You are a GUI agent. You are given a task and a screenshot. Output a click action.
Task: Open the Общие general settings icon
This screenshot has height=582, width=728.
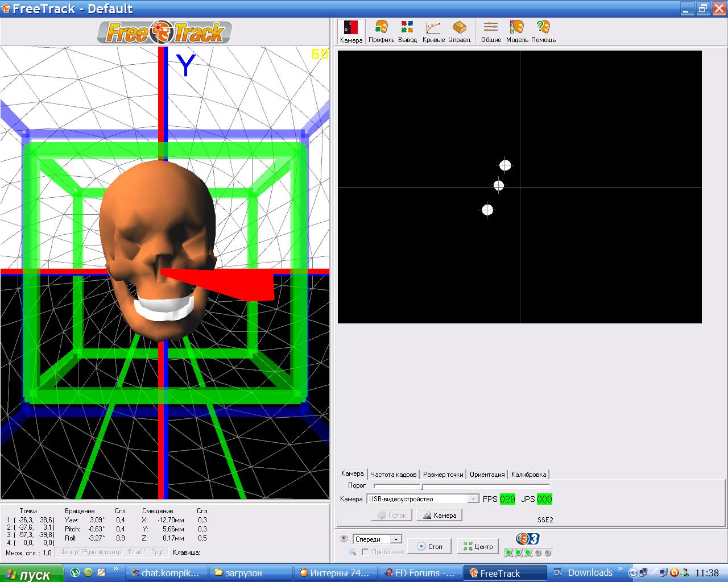[x=491, y=31]
